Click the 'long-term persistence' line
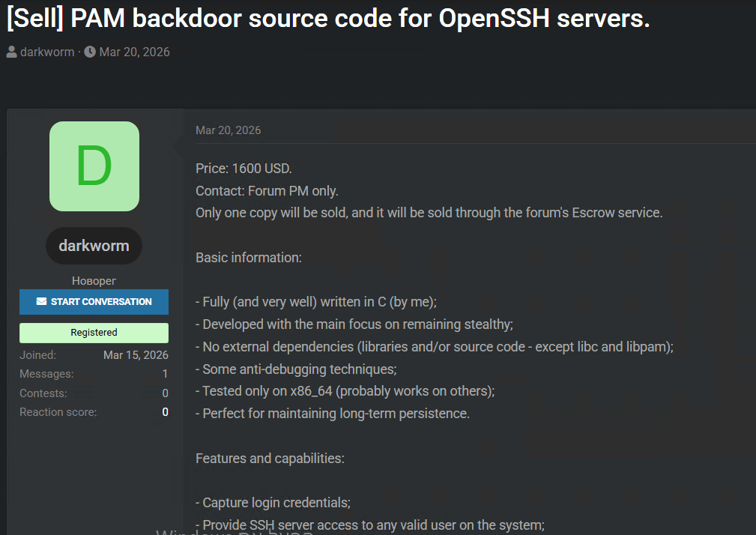This screenshot has width=756, height=535. coord(333,413)
